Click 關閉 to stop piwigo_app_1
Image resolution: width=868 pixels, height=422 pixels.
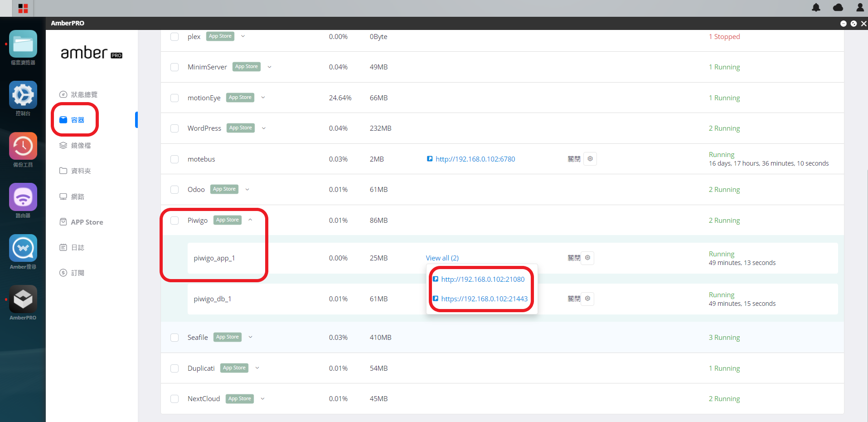574,258
